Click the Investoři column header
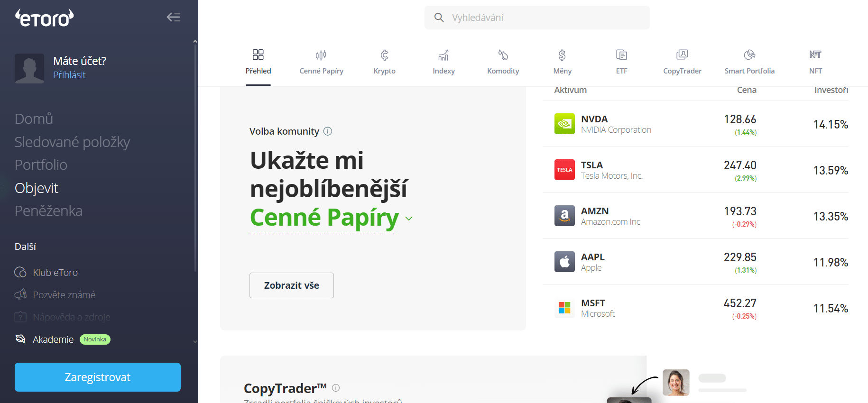Viewport: 868px width, 403px height. coord(831,90)
